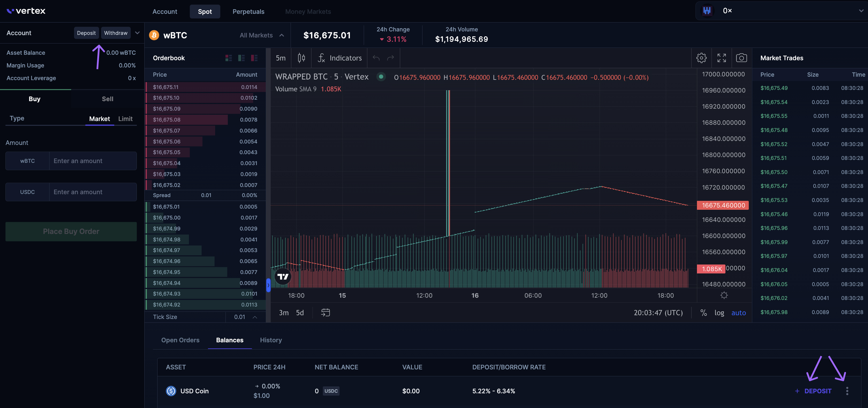Viewport: 868px width, 408px height.
Task: Click ask price $16,675.02 in orderbook
Action: (166, 185)
